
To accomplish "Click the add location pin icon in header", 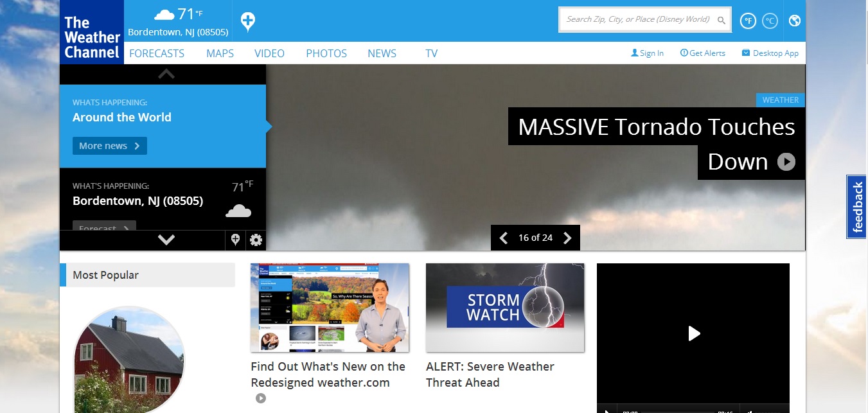I will pos(248,22).
